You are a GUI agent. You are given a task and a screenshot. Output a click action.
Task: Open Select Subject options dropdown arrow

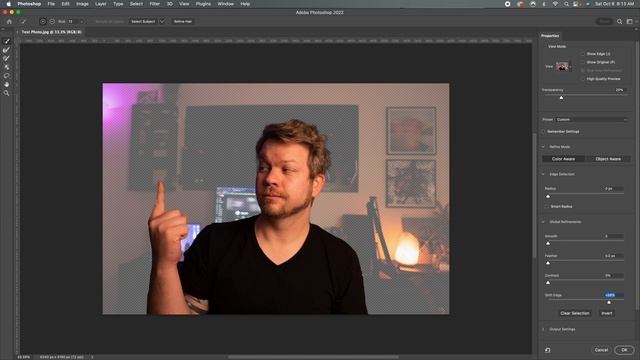tap(162, 21)
